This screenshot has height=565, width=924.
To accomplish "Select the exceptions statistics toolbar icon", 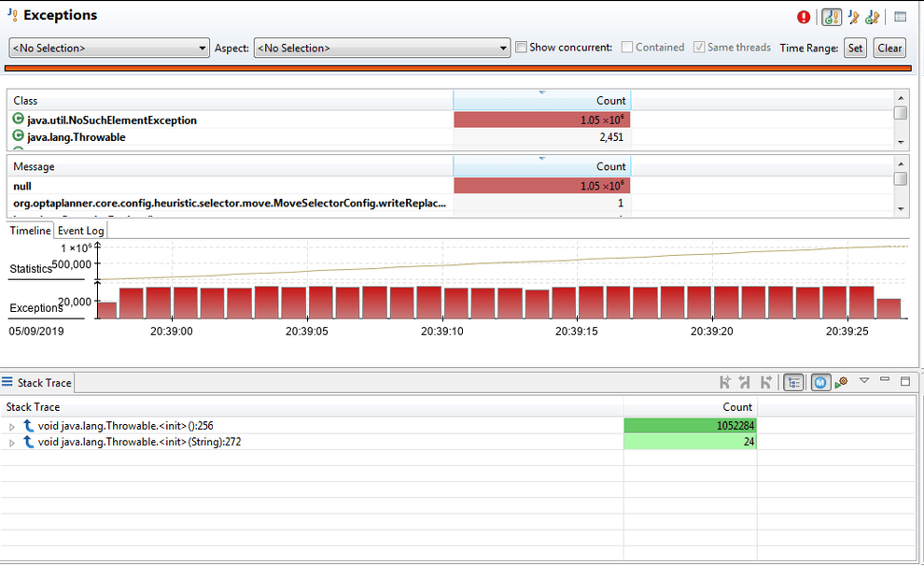I will pyautogui.click(x=831, y=17).
